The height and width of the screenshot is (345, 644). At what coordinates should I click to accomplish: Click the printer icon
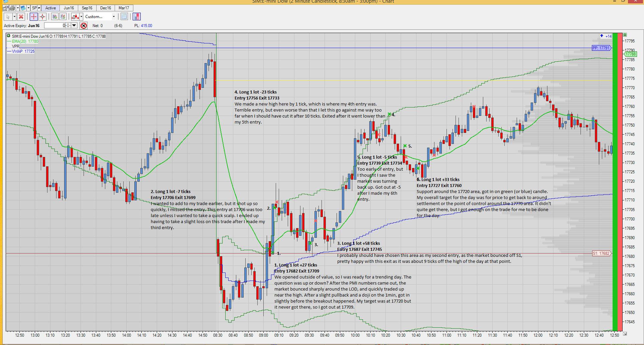[x=12, y=8]
